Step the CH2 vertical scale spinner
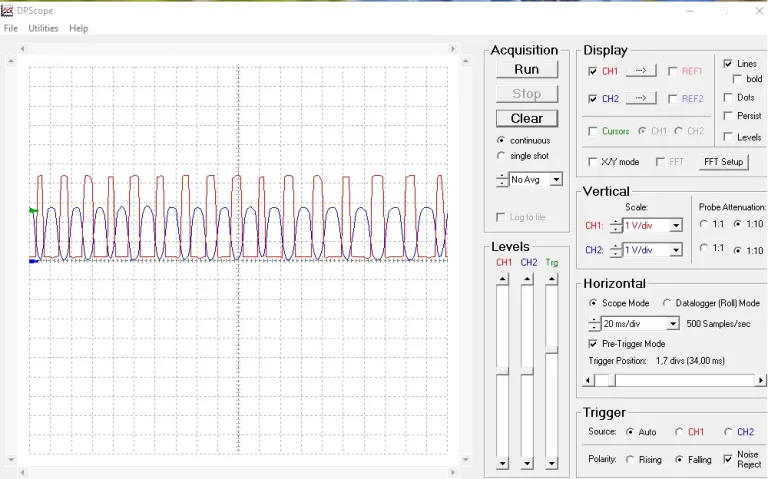This screenshot has width=768, height=479. click(616, 250)
